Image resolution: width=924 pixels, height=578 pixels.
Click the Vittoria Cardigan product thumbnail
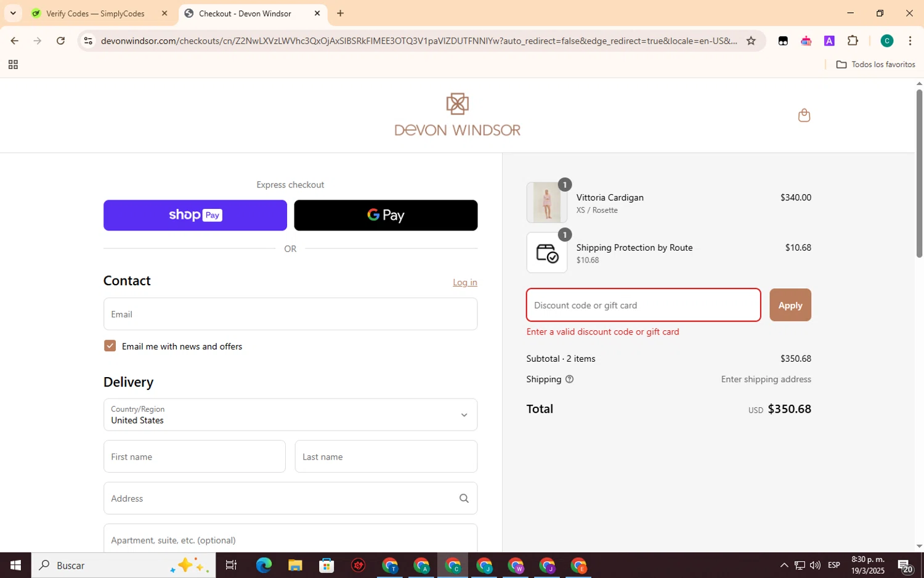(x=547, y=202)
